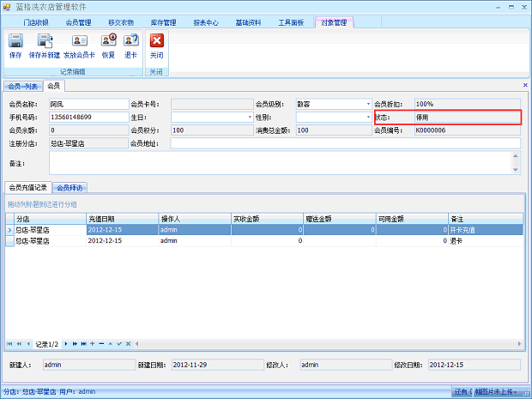The width and height of the screenshot is (532, 399).
Task: Click the grid horizontal scroll left arrow
Action: point(137,344)
